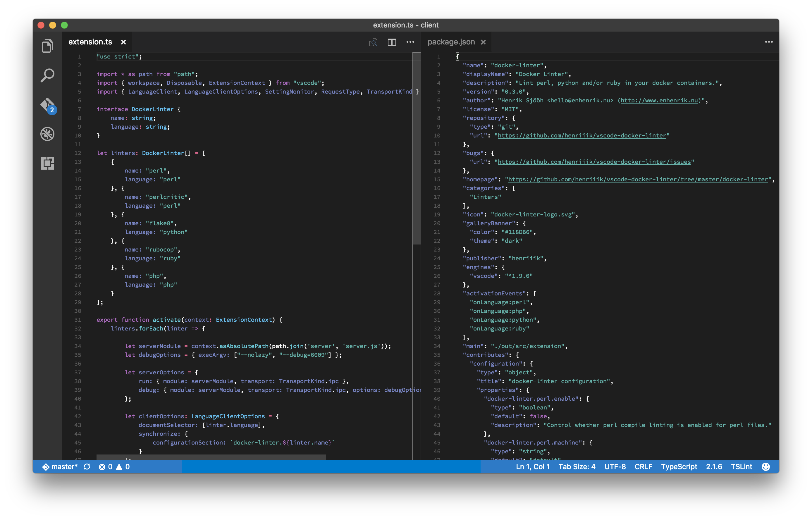Image resolution: width=812 pixels, height=520 pixels.
Task: Open the Debug sidebar panel
Action: (47, 134)
